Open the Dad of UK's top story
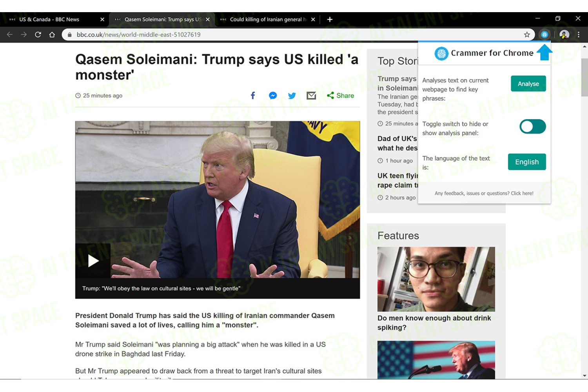This screenshot has height=392, width=588. pos(397,143)
